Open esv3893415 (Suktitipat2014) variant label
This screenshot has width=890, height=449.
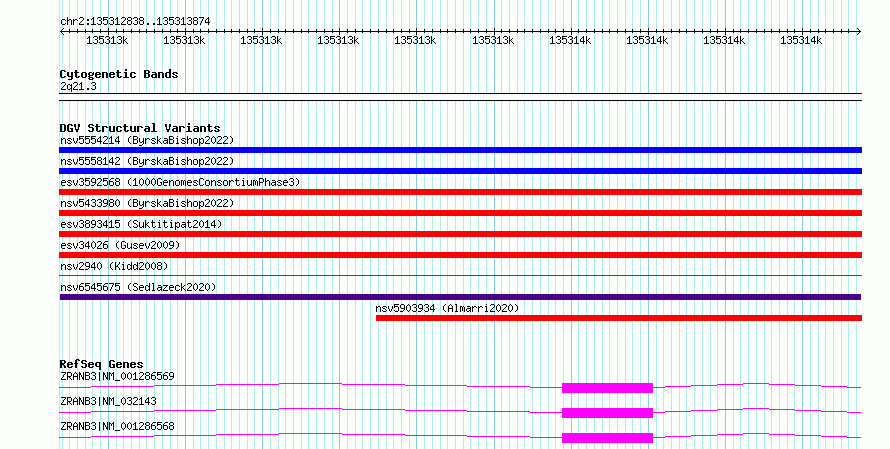pos(141,224)
